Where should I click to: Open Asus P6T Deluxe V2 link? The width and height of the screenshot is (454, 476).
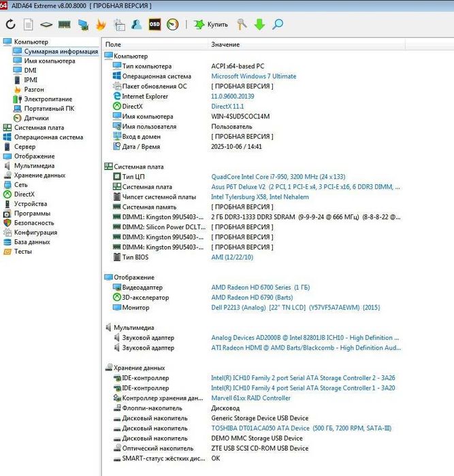[x=306, y=187]
